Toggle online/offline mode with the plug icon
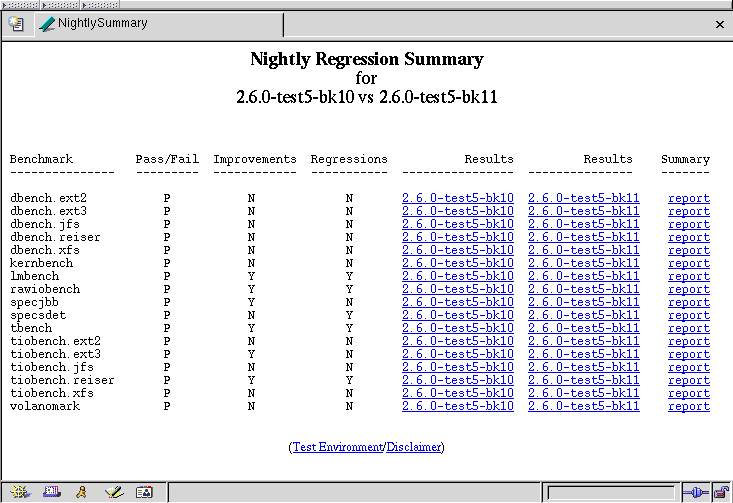Screen dimensions: 733x503 click(x=696, y=492)
